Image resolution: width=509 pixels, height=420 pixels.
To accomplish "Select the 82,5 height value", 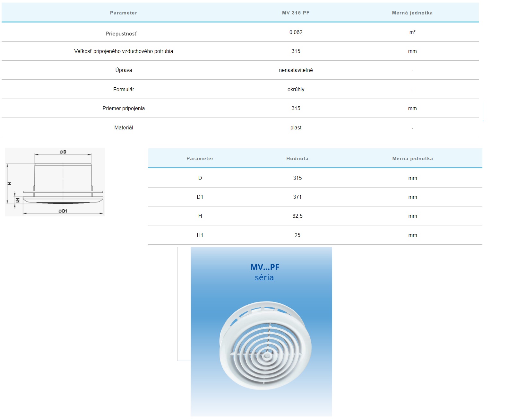I will pos(297,216).
